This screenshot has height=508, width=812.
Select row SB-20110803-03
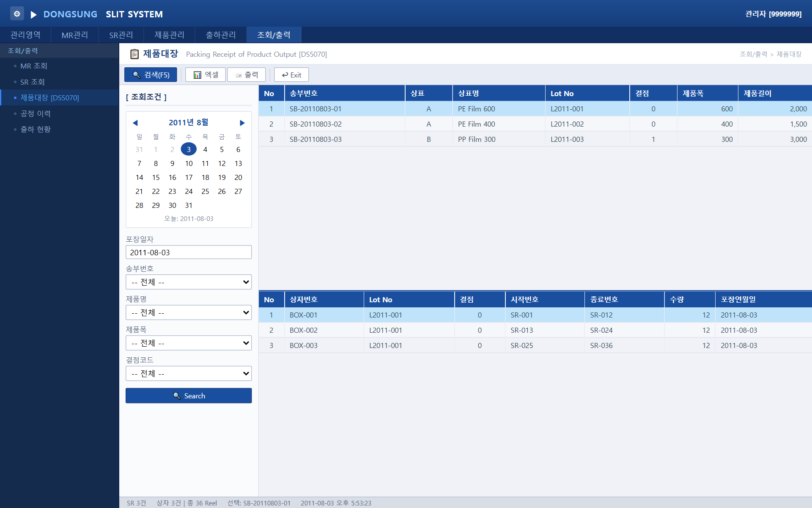[535, 139]
